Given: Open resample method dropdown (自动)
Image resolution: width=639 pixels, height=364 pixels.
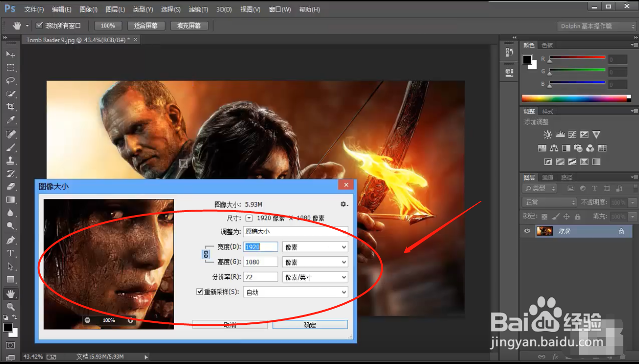Looking at the screenshot, I should point(295,292).
